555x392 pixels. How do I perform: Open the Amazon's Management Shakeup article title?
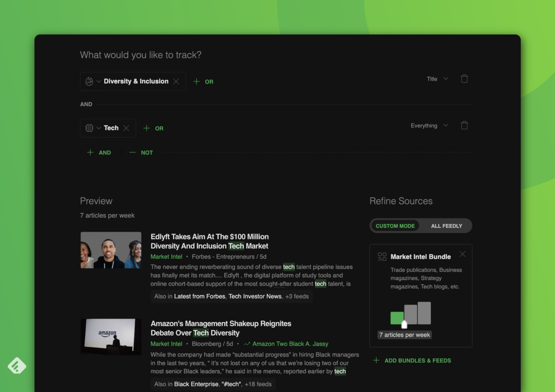coord(221,328)
